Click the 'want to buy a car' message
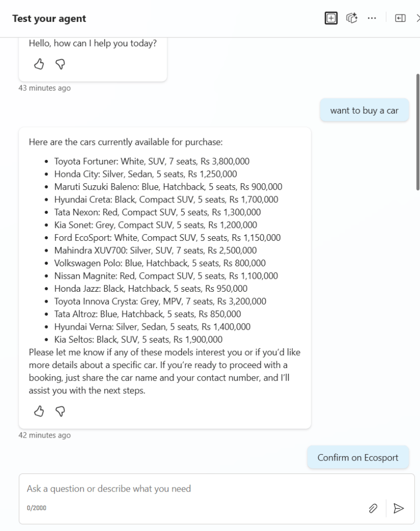Viewport: 420px width, 531px height. (x=364, y=111)
